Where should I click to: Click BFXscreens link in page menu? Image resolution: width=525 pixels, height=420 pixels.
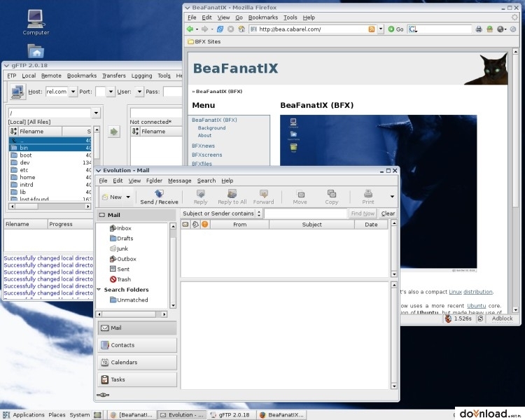click(207, 155)
